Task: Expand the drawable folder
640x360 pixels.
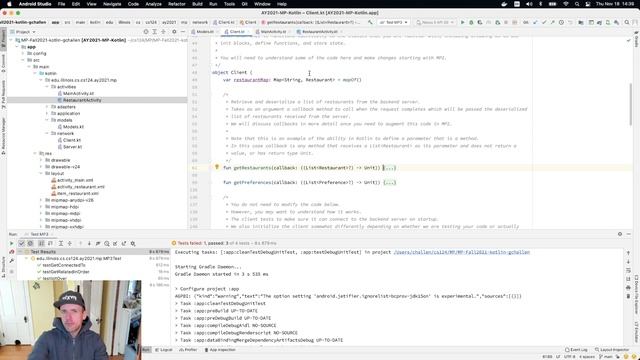Action: [41, 160]
